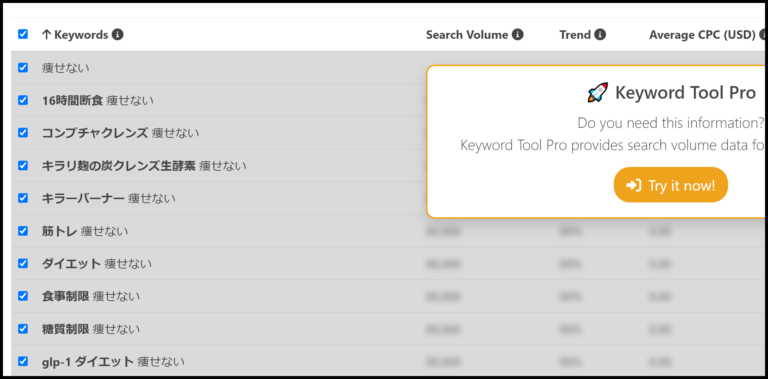Click the sign-in arrow icon in Try it now
Viewport: 768px width, 379px height.
[x=633, y=185]
